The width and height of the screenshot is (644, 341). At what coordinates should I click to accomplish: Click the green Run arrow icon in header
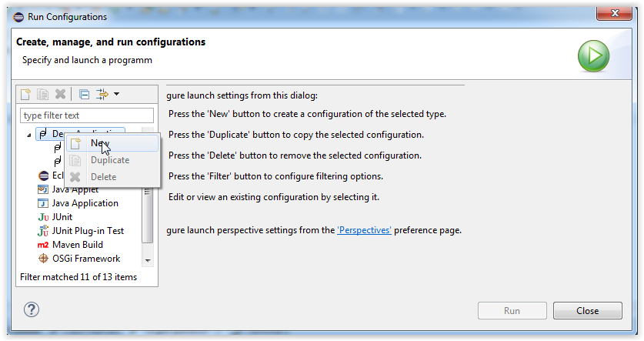593,56
